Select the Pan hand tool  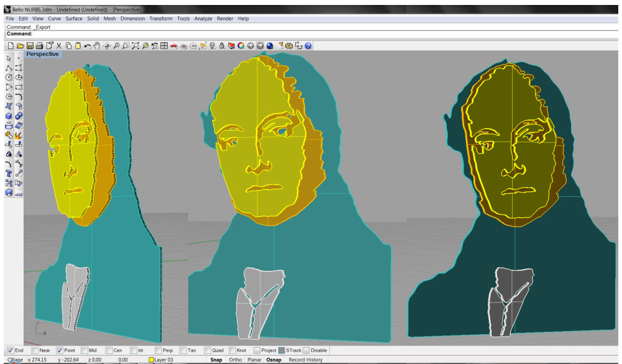tap(97, 46)
